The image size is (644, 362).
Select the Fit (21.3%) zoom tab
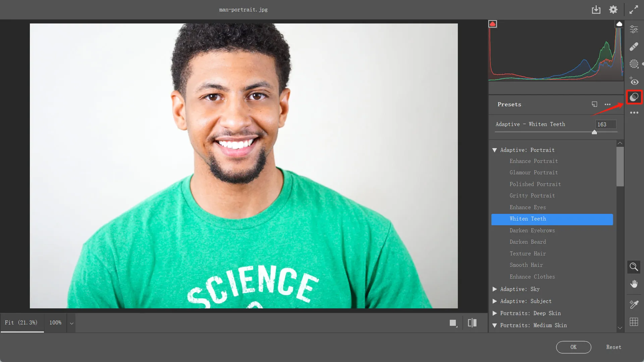tap(21, 322)
